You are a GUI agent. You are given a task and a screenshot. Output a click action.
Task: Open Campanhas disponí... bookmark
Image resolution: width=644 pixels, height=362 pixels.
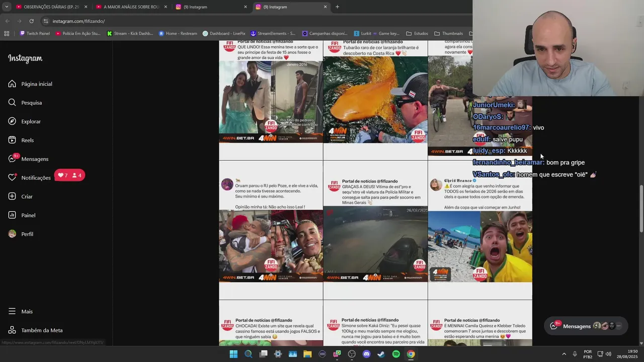pyautogui.click(x=325, y=34)
